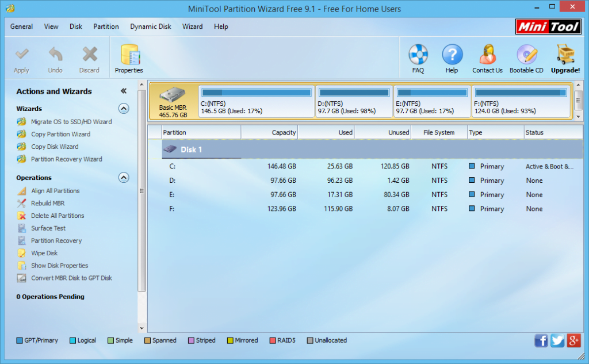Screen dimensions: 589x364
Task: Click sidebar scrollbar up arrow
Action: click(141, 85)
